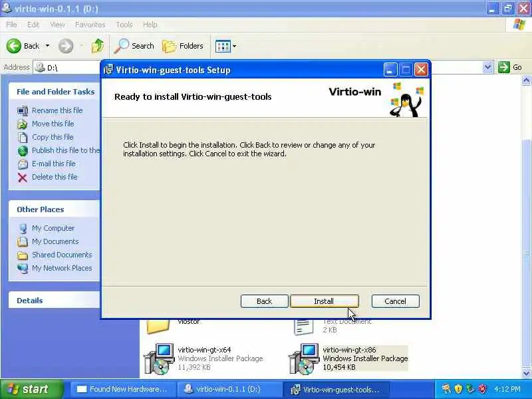Click the green Safely Remove Hardware tray icon
The image size is (532, 399).
pos(470,389)
